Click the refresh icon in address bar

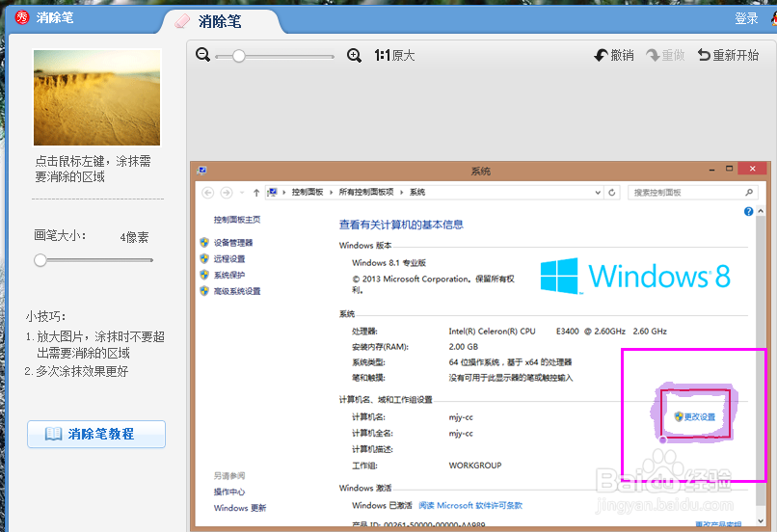[612, 192]
